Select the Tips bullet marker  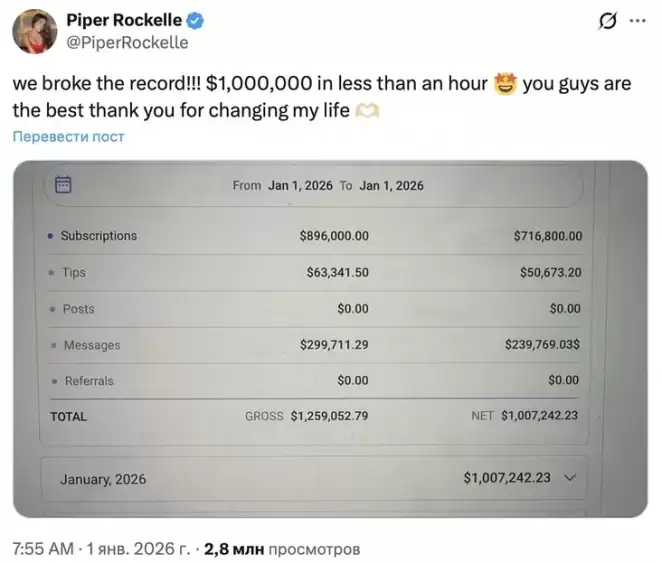point(52,273)
